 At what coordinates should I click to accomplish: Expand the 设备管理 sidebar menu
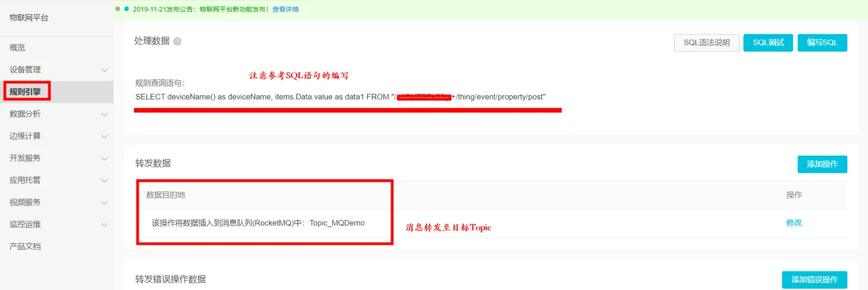click(x=104, y=70)
